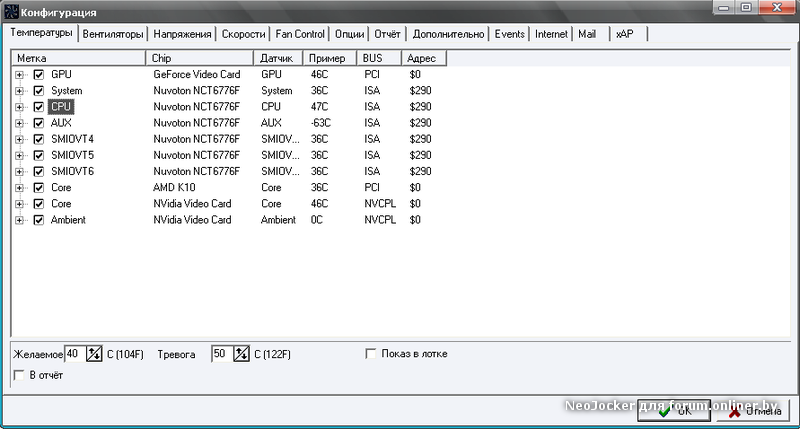Sort by the Адрес column header
The height and width of the screenshot is (429, 800).
pos(424,58)
